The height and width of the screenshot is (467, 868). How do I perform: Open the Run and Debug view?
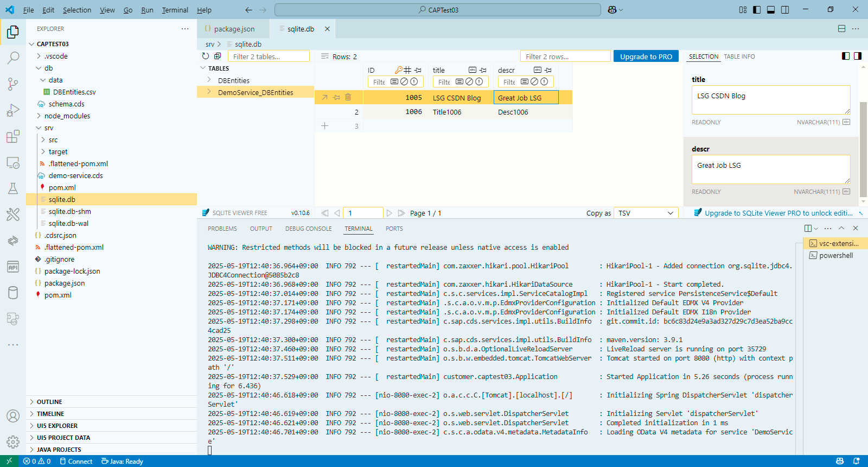[x=13, y=110]
